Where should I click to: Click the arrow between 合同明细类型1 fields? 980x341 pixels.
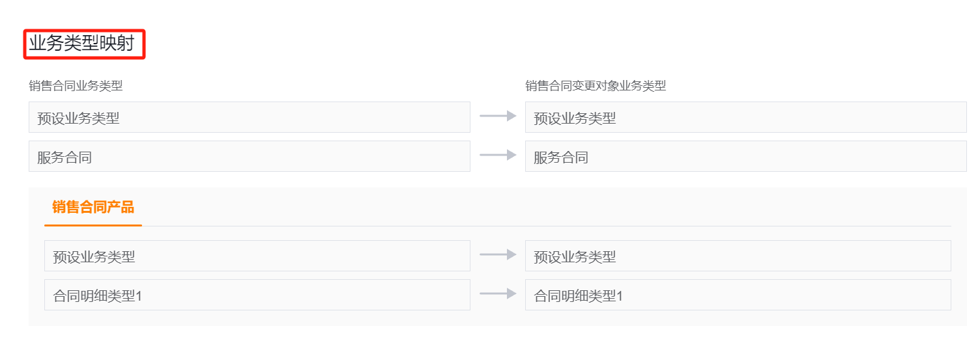point(498,294)
